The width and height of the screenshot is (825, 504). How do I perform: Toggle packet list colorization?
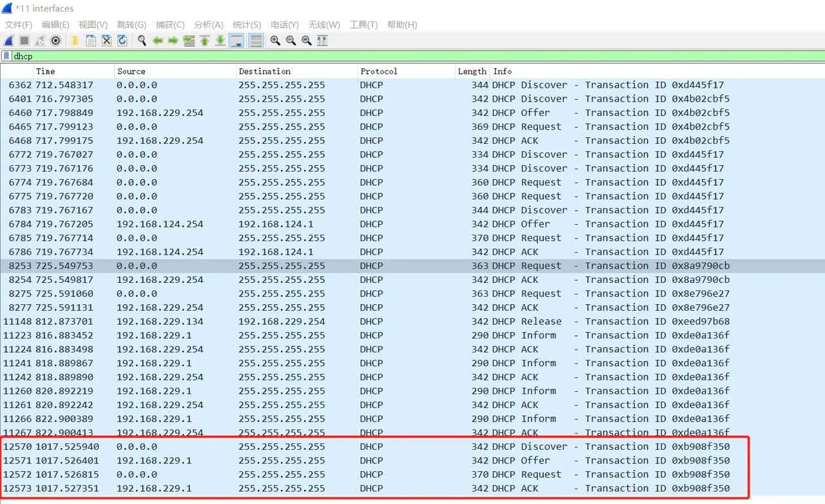pos(255,41)
